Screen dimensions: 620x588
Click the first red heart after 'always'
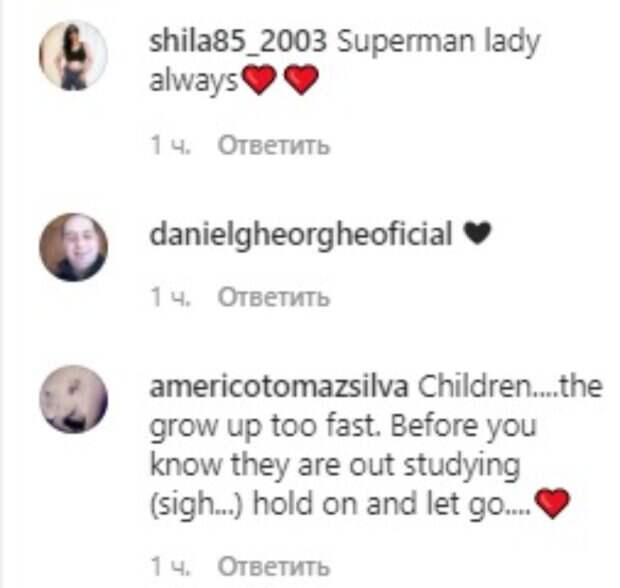(259, 79)
